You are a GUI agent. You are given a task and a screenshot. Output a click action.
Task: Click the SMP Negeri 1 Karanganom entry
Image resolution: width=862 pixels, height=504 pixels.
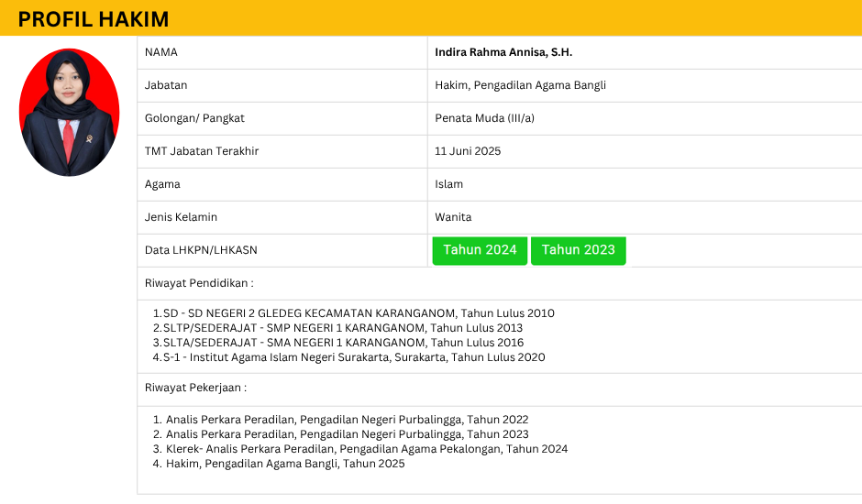(x=338, y=328)
